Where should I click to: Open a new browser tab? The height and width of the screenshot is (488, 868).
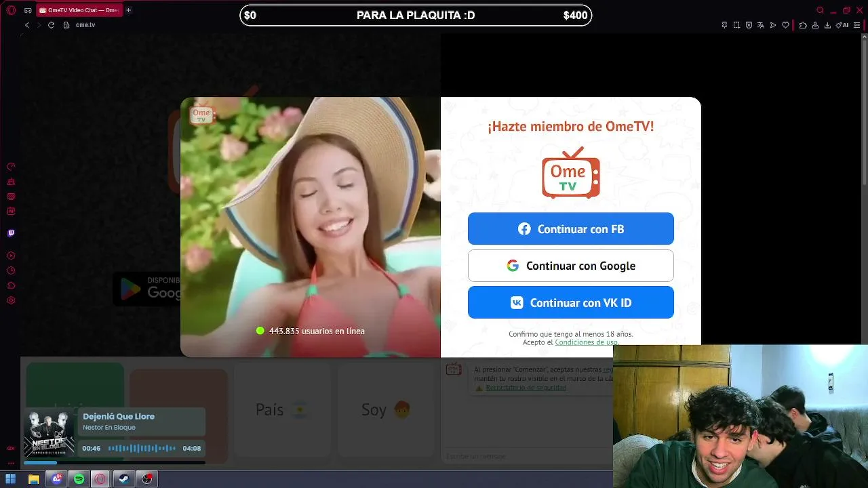point(129,10)
